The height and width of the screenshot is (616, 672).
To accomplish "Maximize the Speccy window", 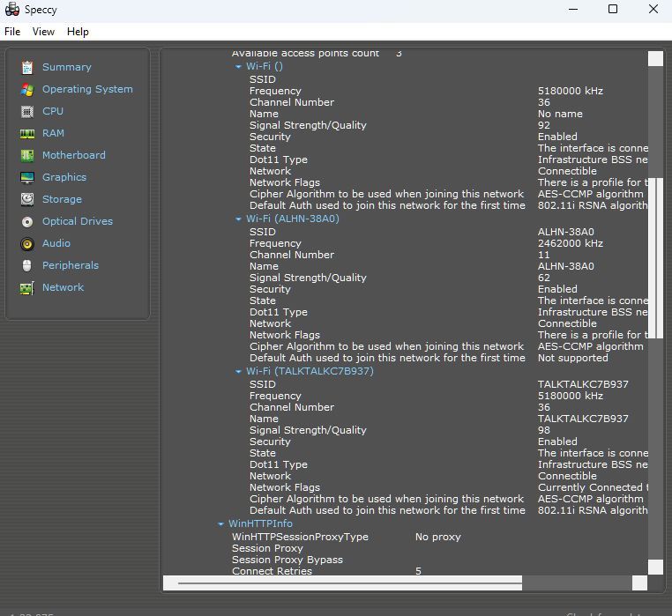I will click(613, 9).
